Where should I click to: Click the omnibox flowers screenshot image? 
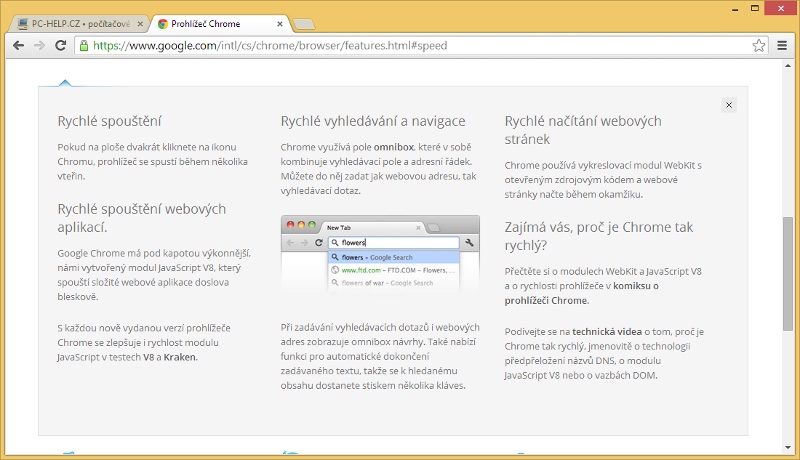pyautogui.click(x=380, y=254)
